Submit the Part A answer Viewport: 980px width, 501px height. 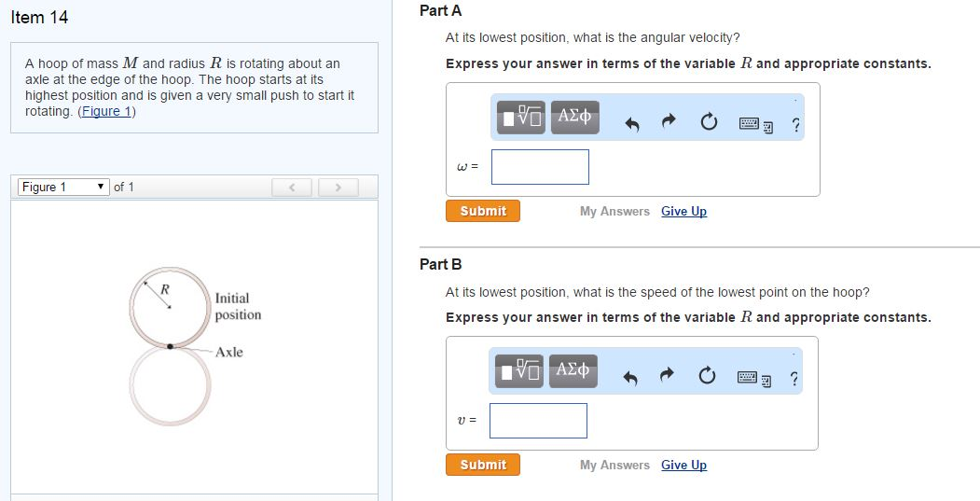pyautogui.click(x=483, y=211)
